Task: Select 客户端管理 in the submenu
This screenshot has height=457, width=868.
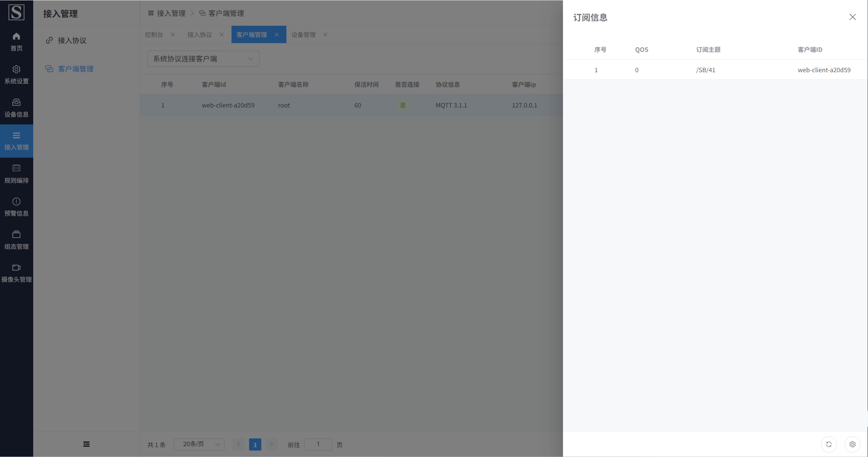Action: (x=76, y=69)
